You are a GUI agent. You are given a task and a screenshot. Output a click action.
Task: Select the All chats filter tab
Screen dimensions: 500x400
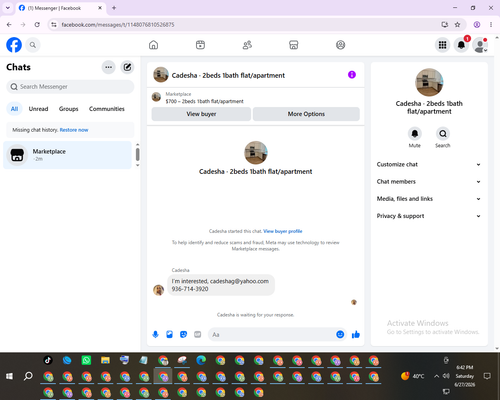[x=14, y=109]
